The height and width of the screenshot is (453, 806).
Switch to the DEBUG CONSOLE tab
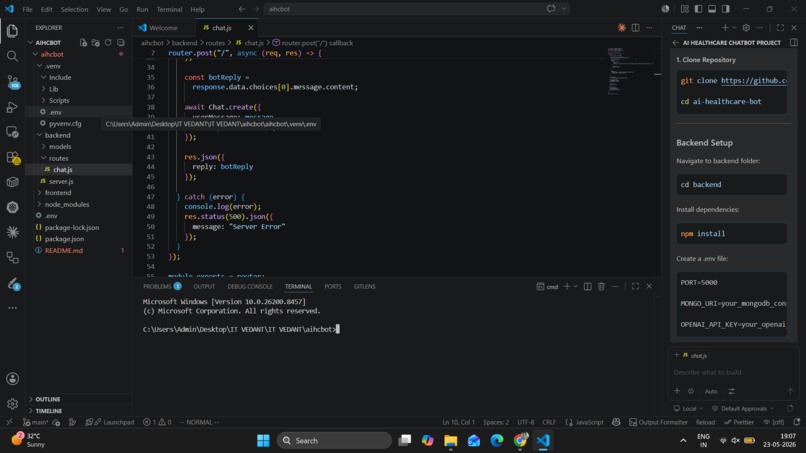coord(250,286)
